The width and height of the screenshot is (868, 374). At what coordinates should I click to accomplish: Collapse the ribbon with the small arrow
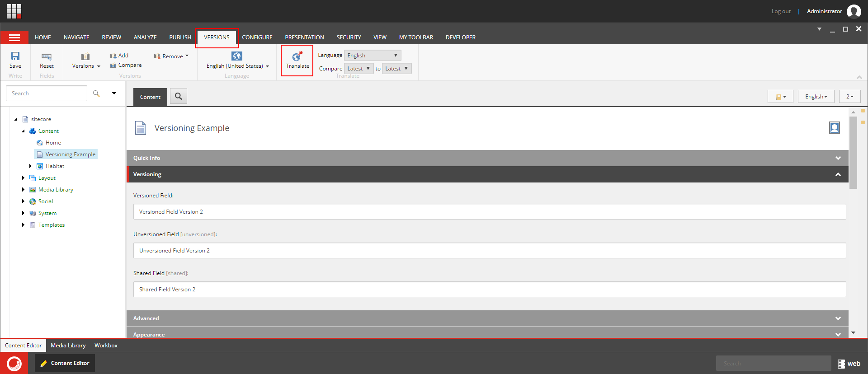pos(859,77)
